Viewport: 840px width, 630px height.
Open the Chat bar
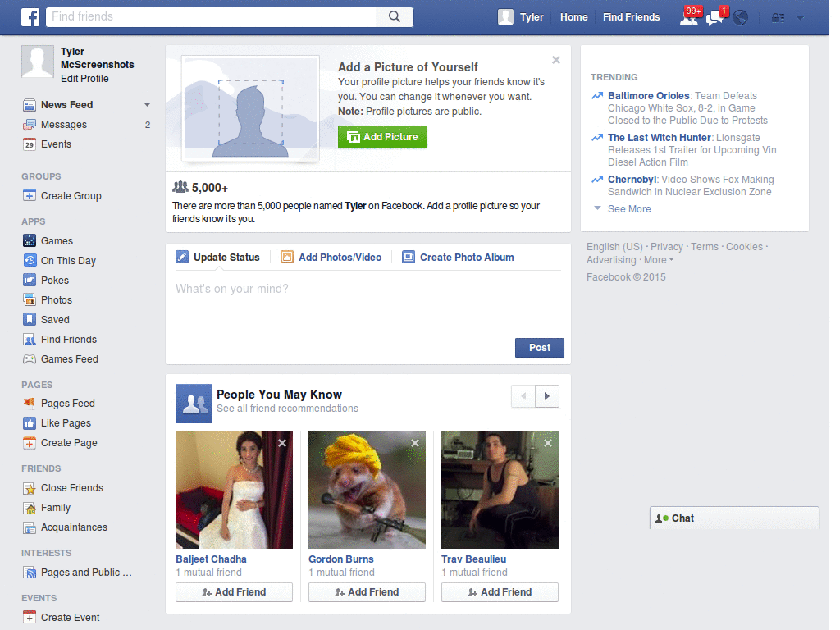[x=734, y=518]
